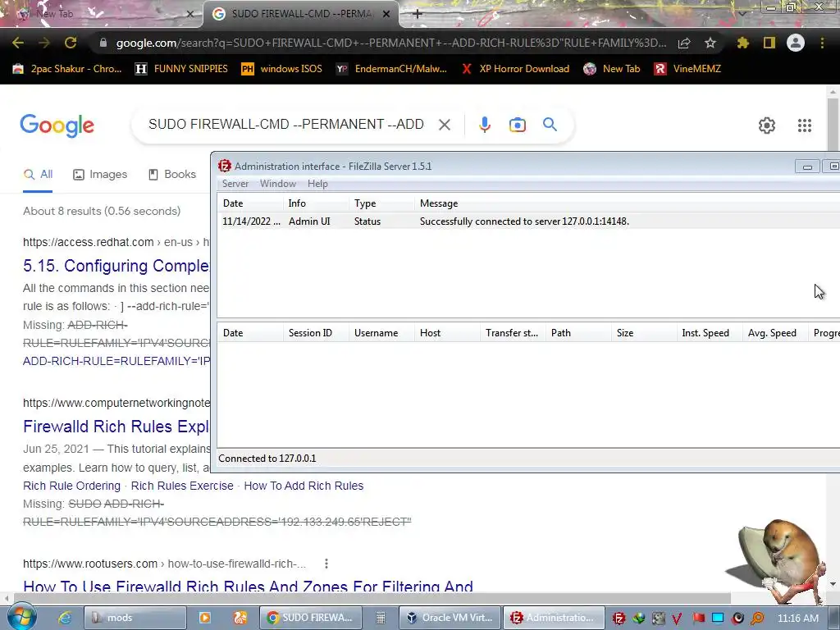Bookmark this page with the star icon
The image size is (840, 630).
pos(710,43)
